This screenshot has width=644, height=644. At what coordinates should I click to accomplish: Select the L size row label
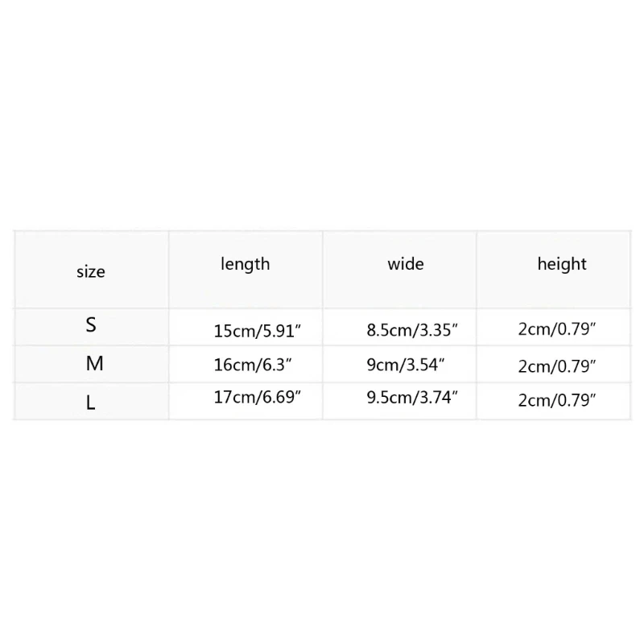(x=91, y=403)
